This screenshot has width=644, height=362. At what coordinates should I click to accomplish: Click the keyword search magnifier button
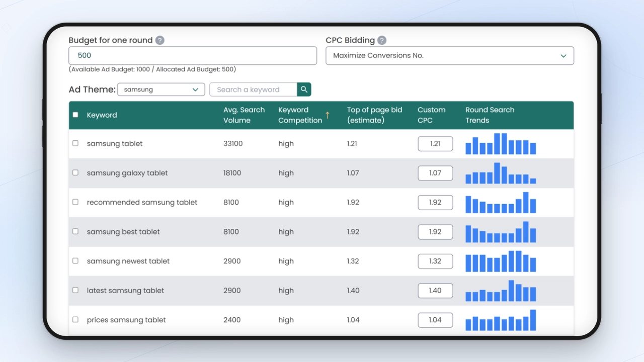[x=304, y=89]
